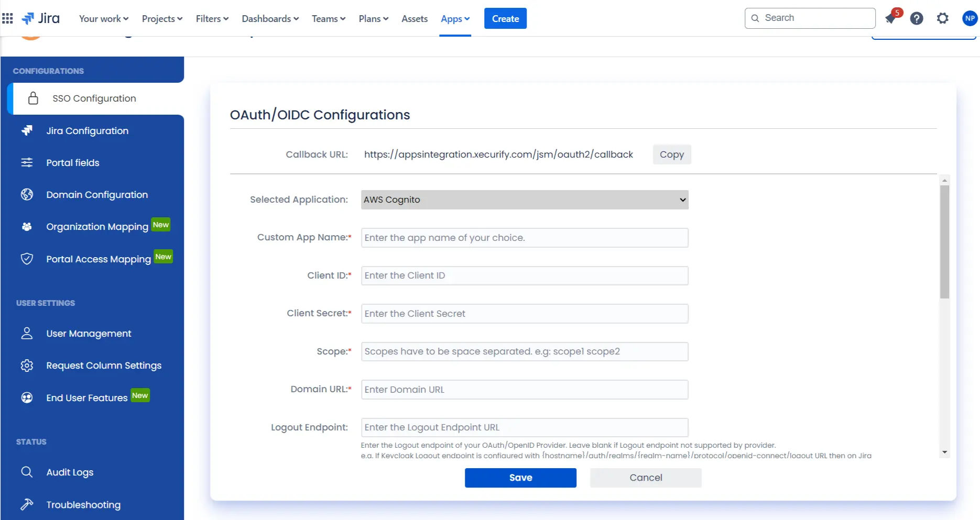Click the User Management person icon

(27, 333)
